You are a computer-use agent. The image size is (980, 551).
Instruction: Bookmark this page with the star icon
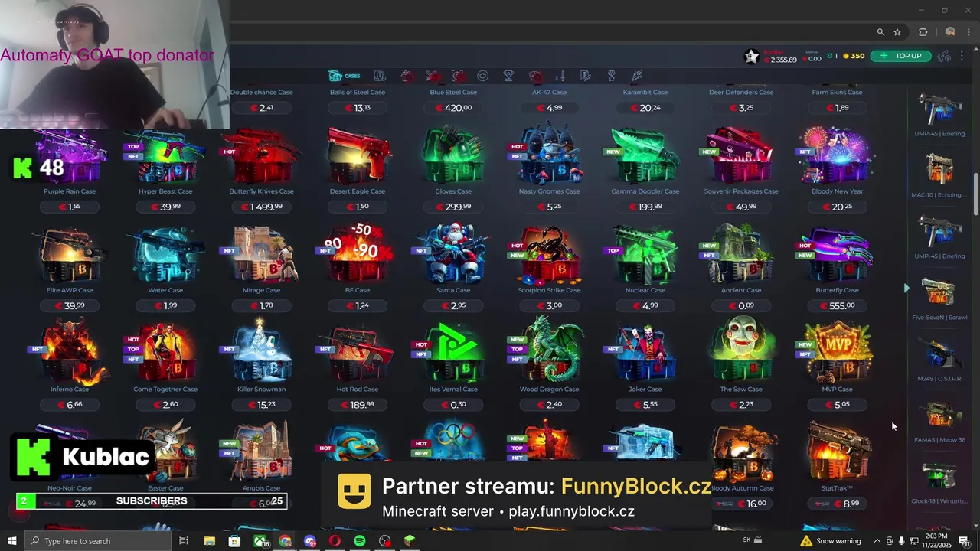897,32
